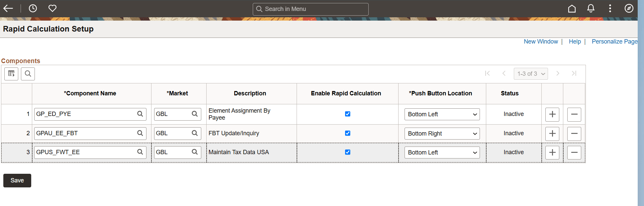Click the Save button

(x=17, y=180)
